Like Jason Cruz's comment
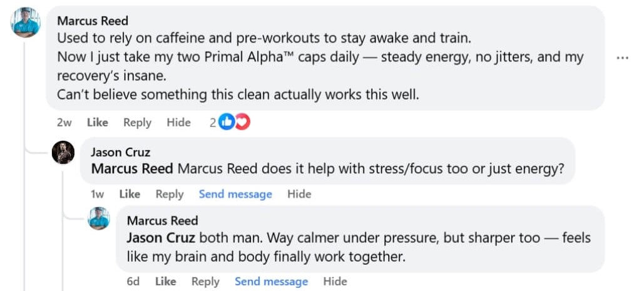The height and width of the screenshot is (291, 644). [x=130, y=194]
